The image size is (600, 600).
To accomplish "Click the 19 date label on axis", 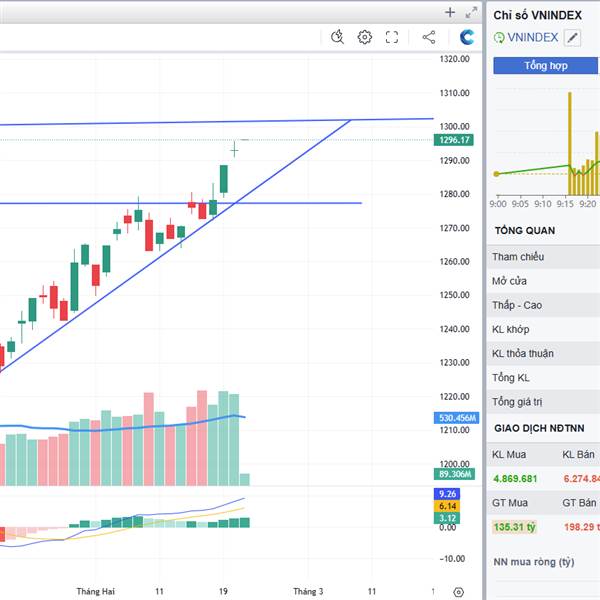I will click(223, 592).
